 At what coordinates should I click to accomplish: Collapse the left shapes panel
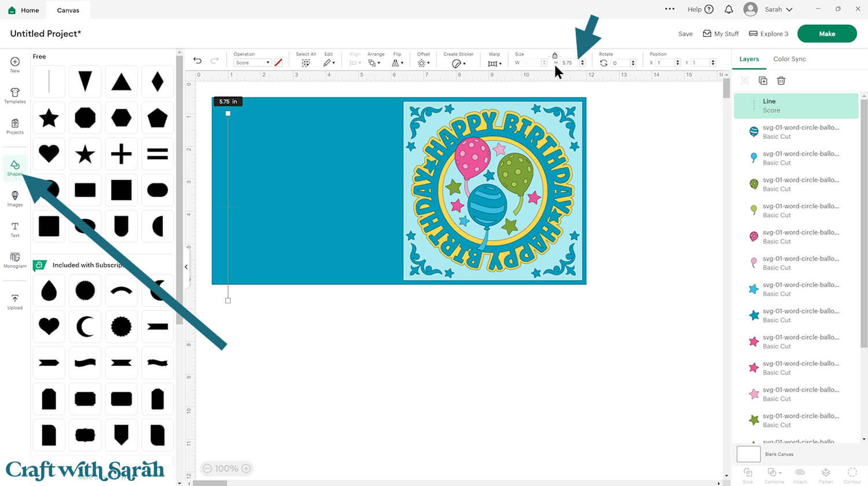pos(186,267)
